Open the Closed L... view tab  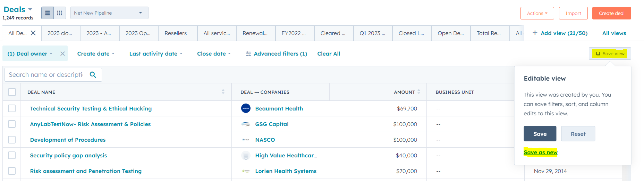pos(411,33)
